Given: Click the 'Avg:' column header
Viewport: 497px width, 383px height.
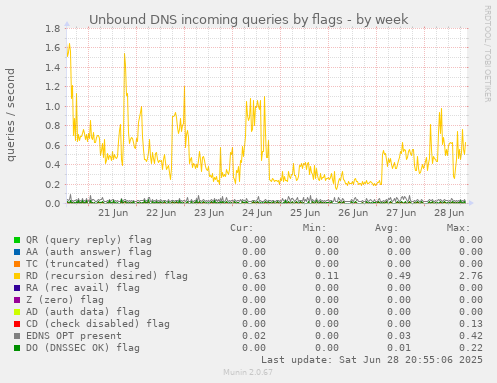Looking at the screenshot, I should click(x=386, y=228).
